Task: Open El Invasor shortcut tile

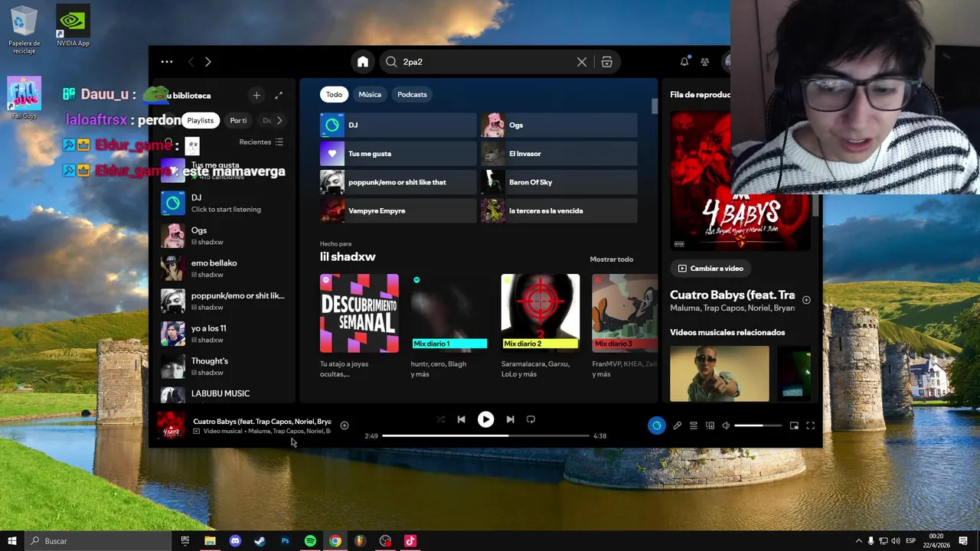Action: tap(559, 154)
